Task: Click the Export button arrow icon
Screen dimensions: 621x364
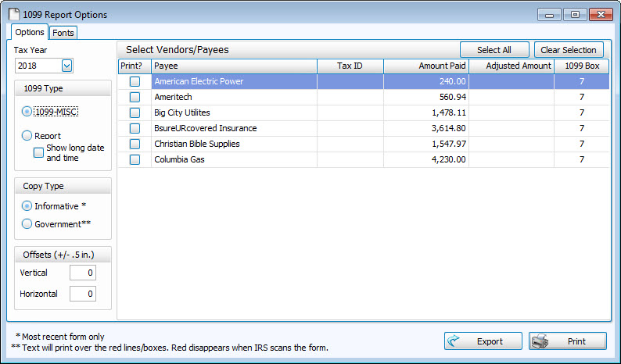Action: (456, 341)
